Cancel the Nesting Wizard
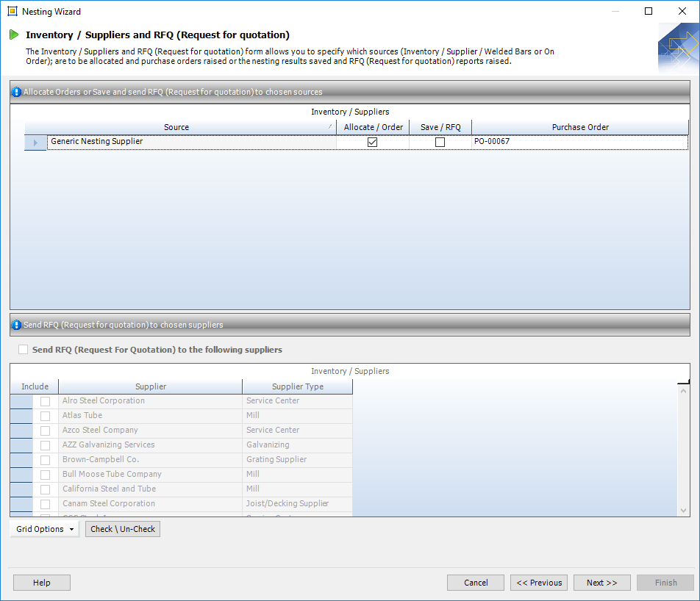Image resolution: width=700 pixels, height=601 pixels. [x=476, y=583]
